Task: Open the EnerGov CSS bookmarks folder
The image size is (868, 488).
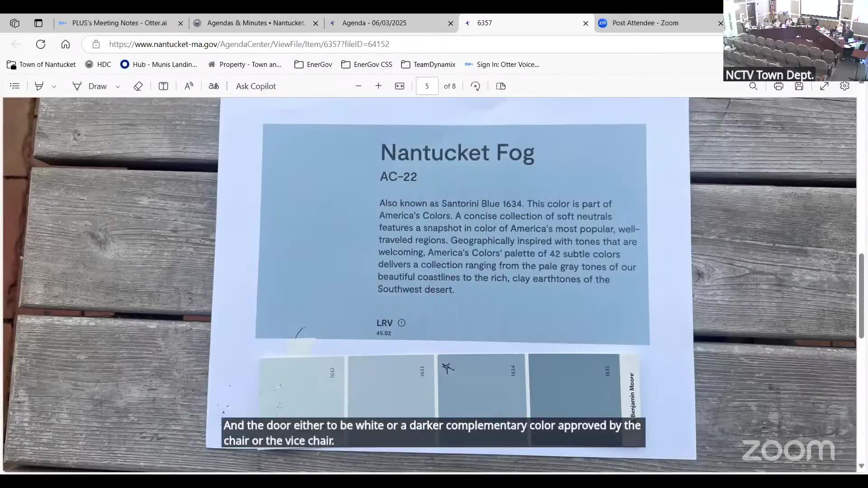Action: pyautogui.click(x=367, y=65)
